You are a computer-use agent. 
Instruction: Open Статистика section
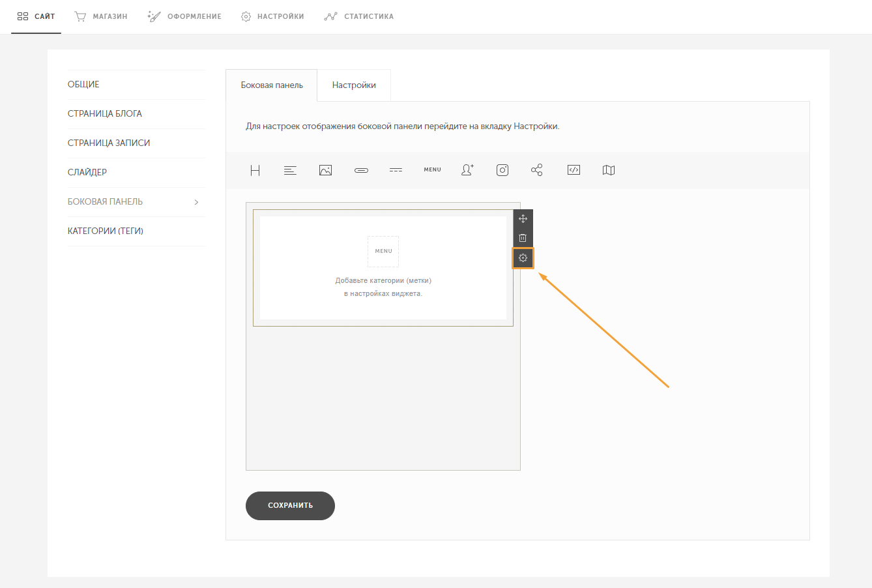pos(359,16)
